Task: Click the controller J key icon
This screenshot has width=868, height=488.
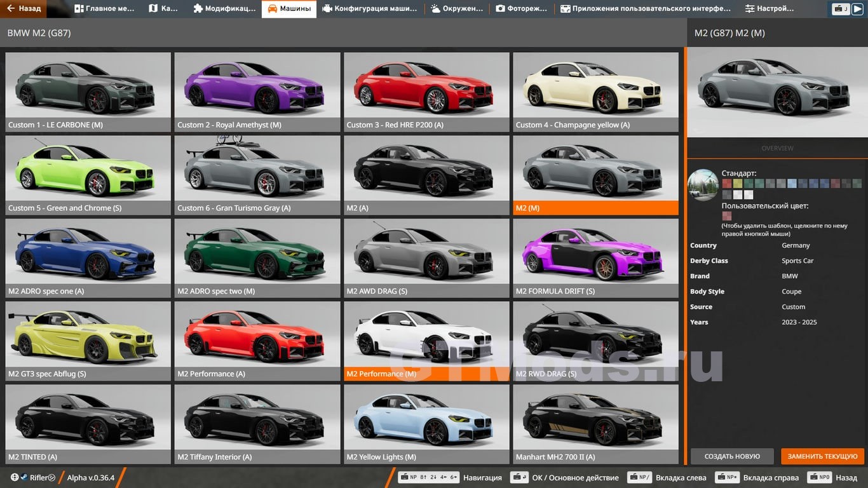Action: click(x=841, y=9)
